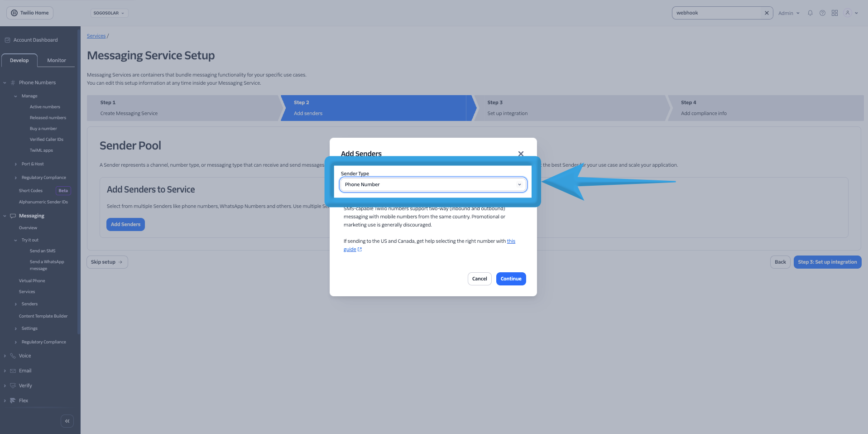Collapse the sidebar with double chevron
This screenshot has width=868, height=434.
(x=67, y=421)
